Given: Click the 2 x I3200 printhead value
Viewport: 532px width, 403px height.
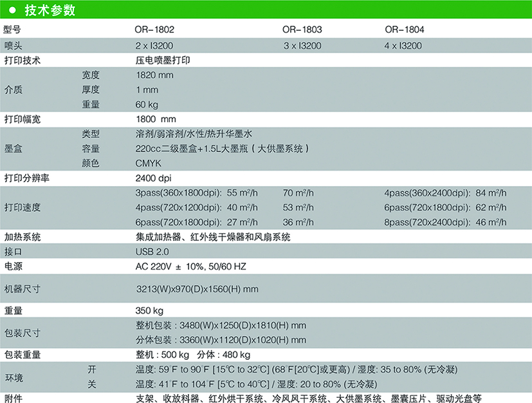Looking at the screenshot, I should click(x=154, y=45).
